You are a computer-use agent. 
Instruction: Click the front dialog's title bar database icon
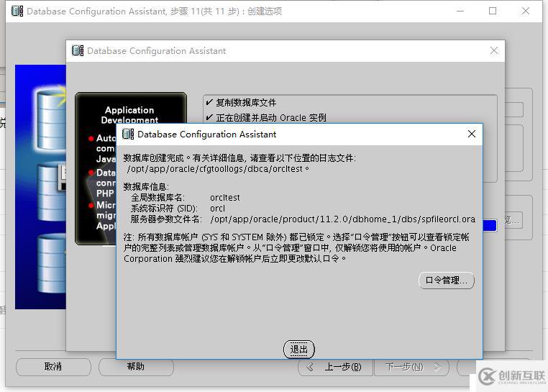[x=128, y=134]
